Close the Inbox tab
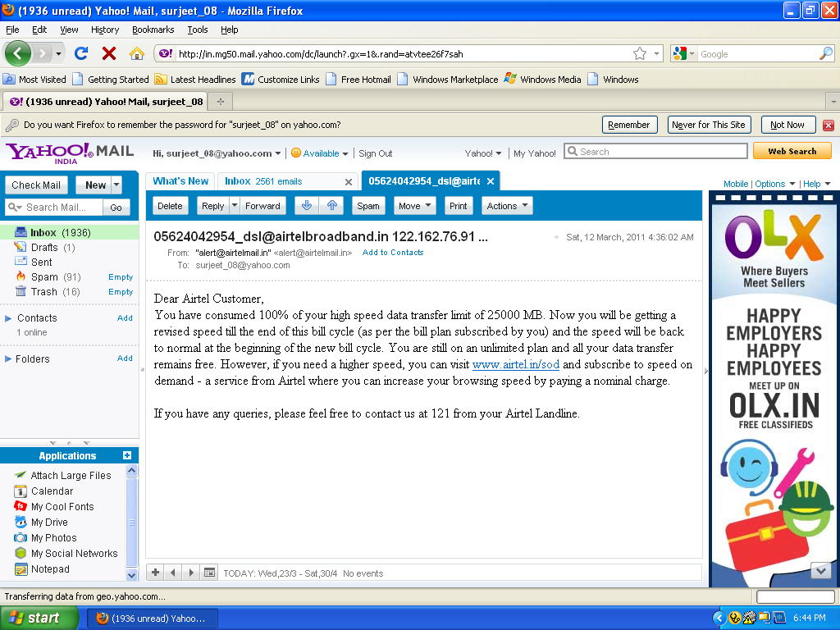The image size is (840, 630). [x=348, y=182]
